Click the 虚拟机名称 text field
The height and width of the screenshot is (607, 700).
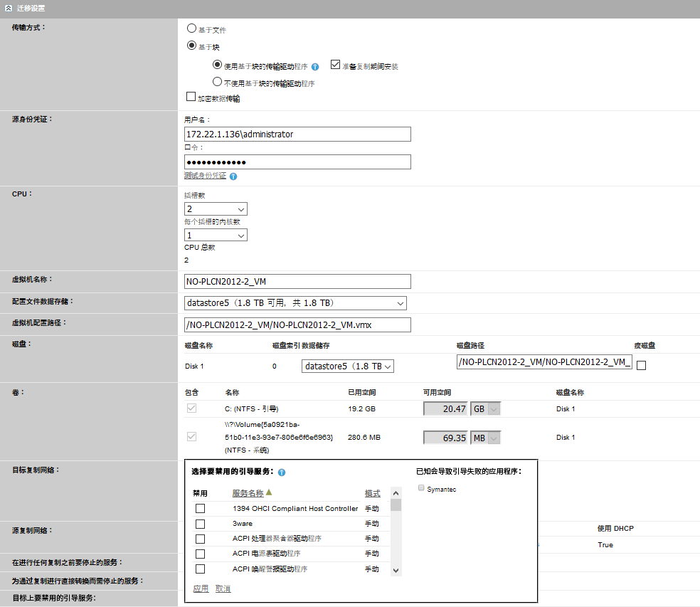297,282
